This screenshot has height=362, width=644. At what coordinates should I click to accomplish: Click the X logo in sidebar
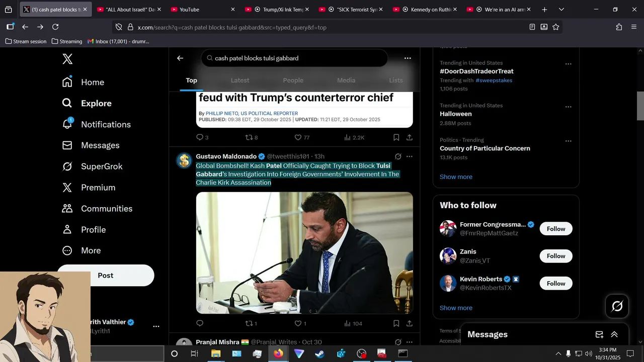(x=67, y=59)
